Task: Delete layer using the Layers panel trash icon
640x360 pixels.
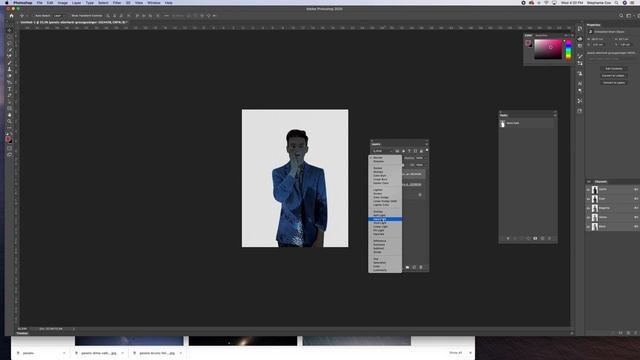Action: (x=421, y=267)
